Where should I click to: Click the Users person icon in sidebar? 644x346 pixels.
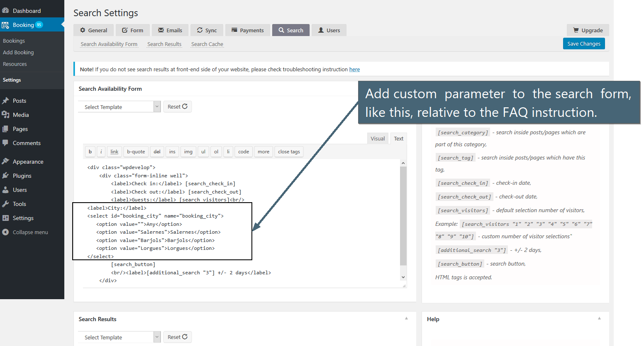tap(5, 190)
